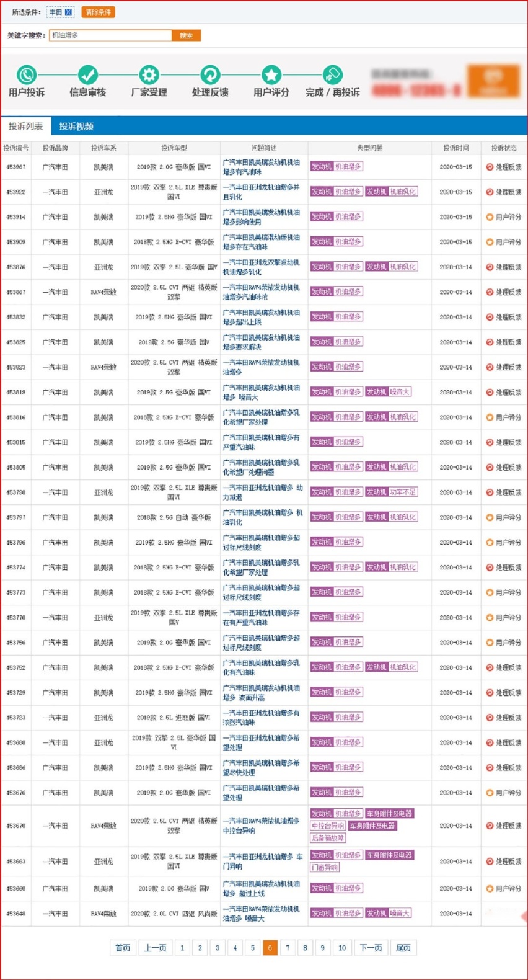This screenshot has width=528, height=980.
Task: Click 门窗异响 tag in row 453663
Action: (325, 867)
